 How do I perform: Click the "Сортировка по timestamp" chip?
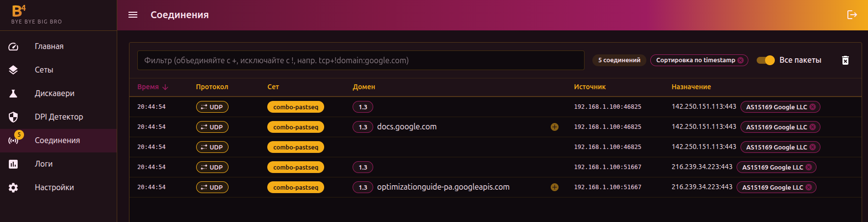(695, 60)
